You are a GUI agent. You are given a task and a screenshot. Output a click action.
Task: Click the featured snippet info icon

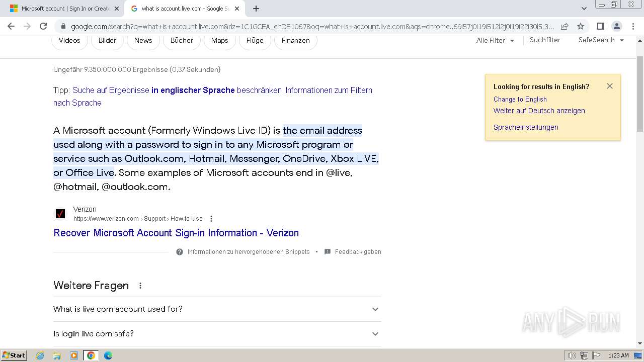[180, 252]
